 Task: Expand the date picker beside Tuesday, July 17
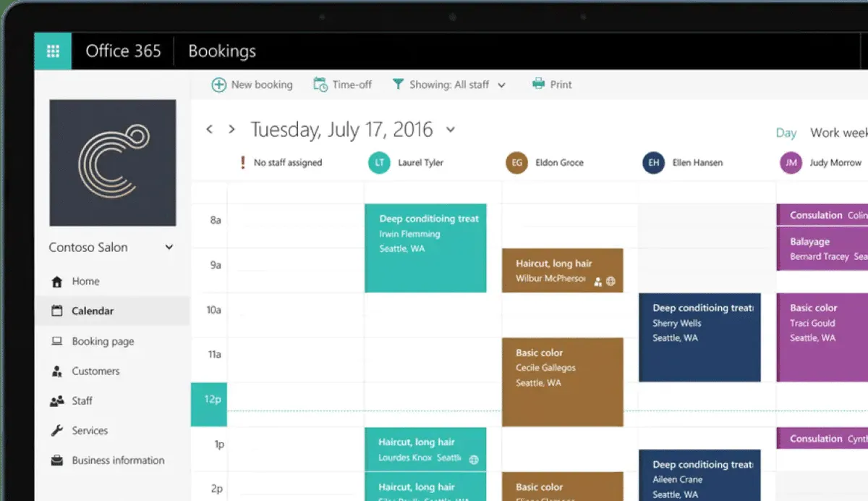coord(451,130)
